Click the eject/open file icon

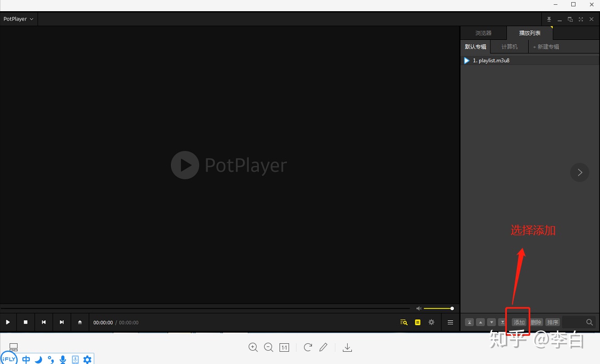click(80, 322)
